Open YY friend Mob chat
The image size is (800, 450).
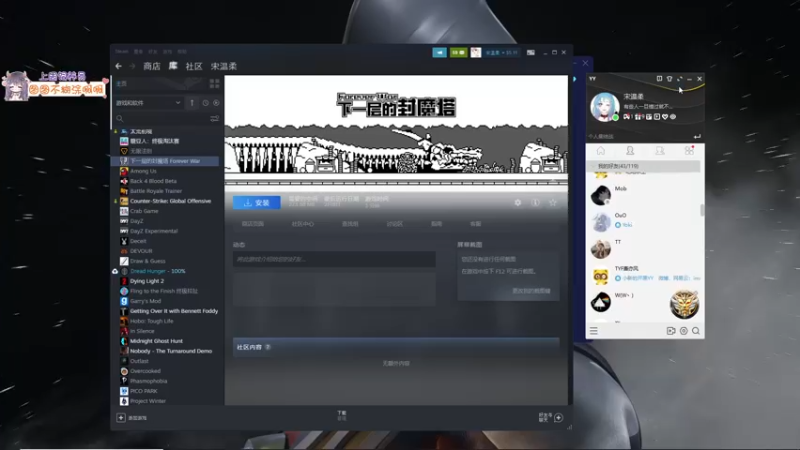tap(644, 195)
